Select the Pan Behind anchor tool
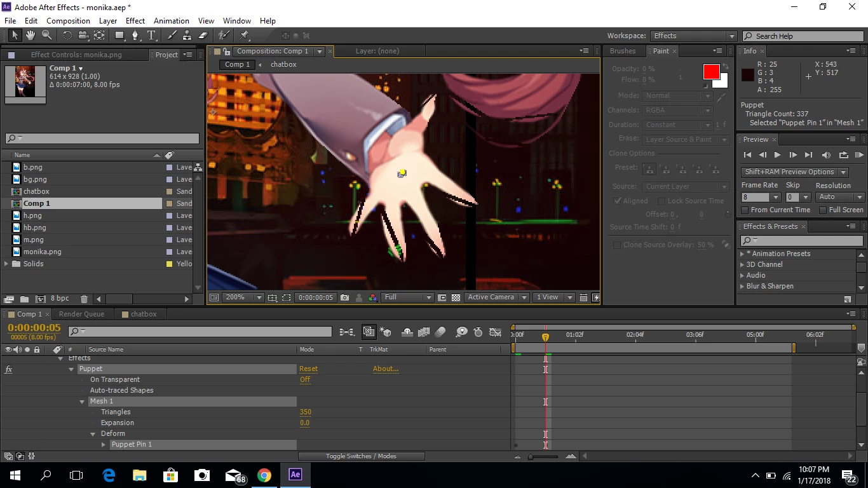 point(99,36)
